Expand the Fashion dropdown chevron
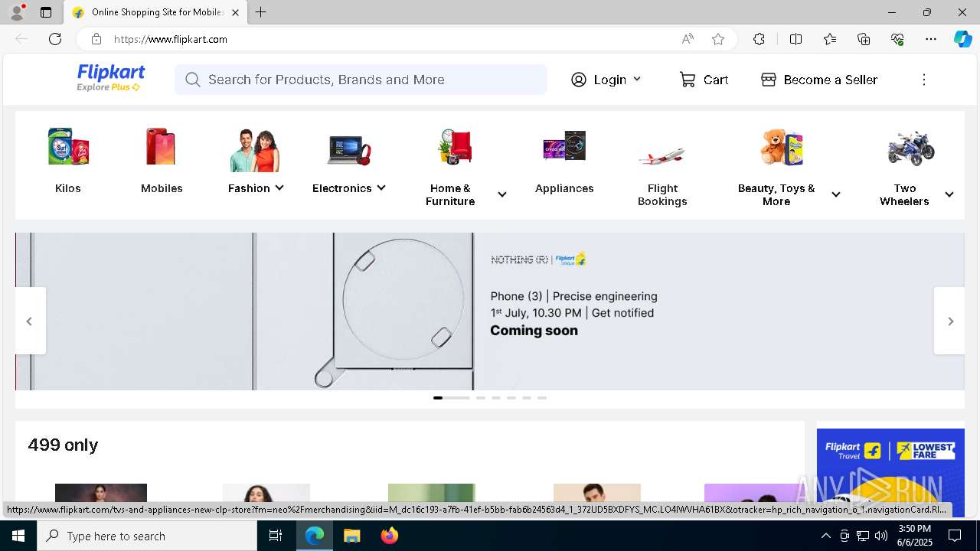Viewport: 980px width, 551px height. (x=279, y=187)
